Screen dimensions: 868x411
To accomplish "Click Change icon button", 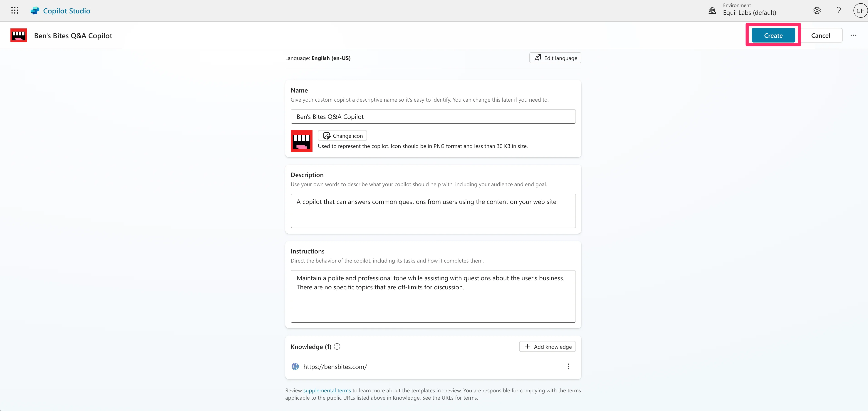I will pos(342,135).
